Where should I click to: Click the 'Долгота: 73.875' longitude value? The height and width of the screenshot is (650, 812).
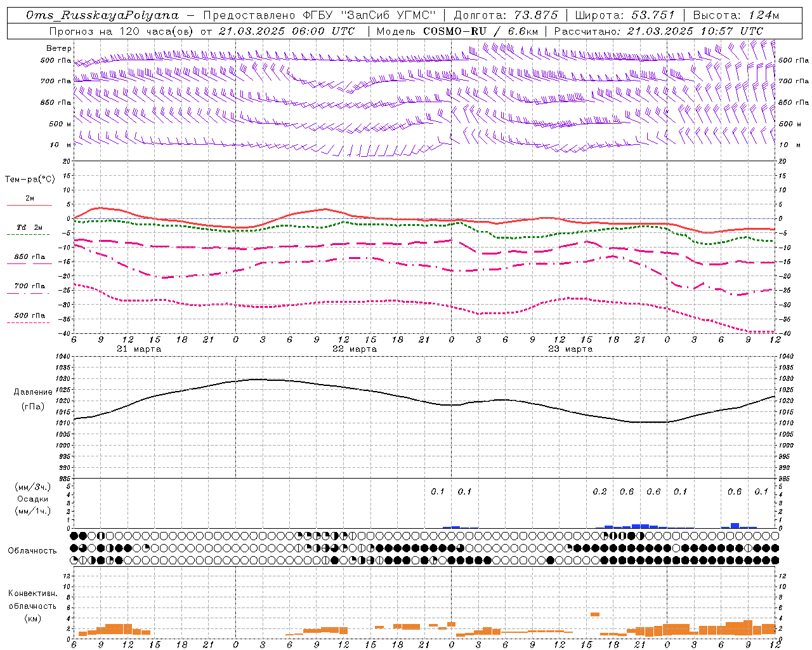point(506,15)
